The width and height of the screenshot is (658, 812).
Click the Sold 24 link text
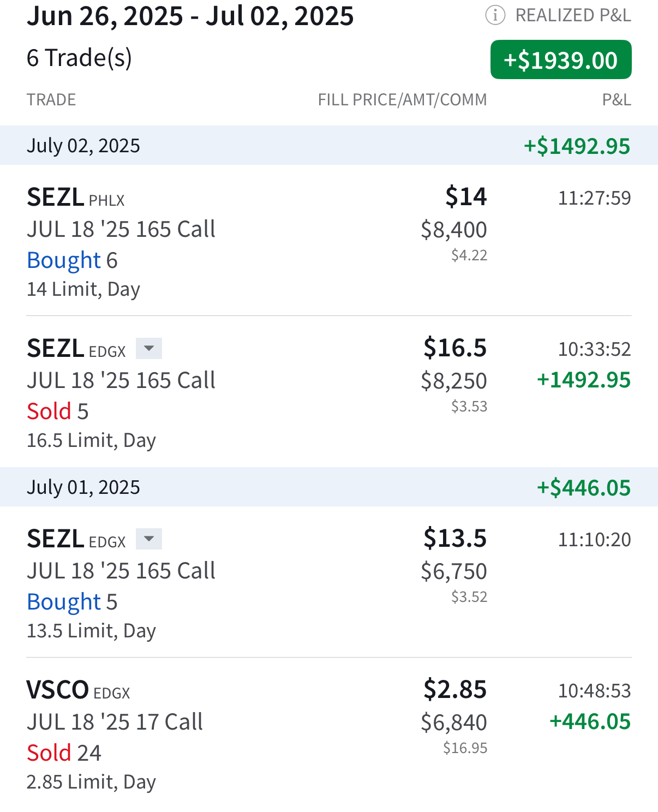[64, 753]
